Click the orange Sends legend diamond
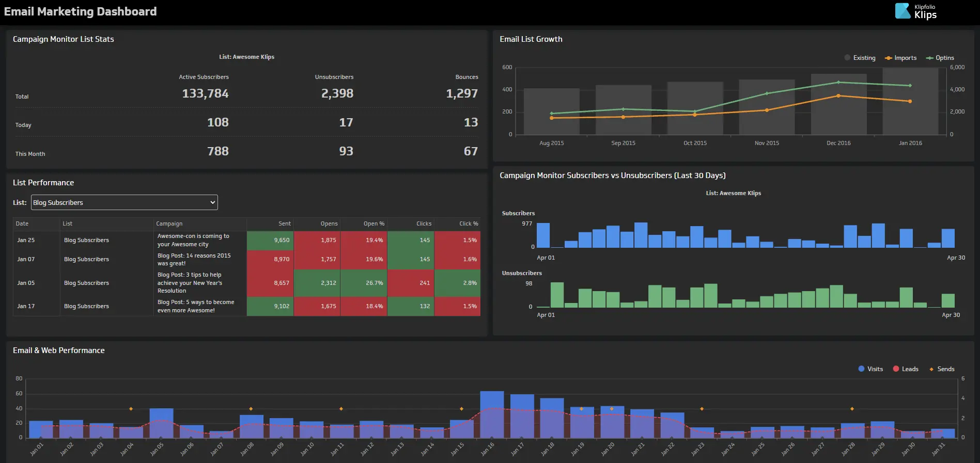 click(x=931, y=369)
